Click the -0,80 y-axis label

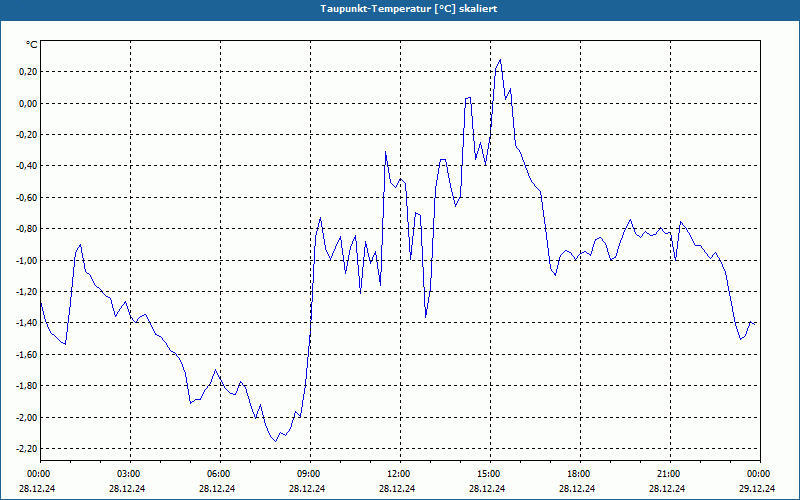(27, 229)
